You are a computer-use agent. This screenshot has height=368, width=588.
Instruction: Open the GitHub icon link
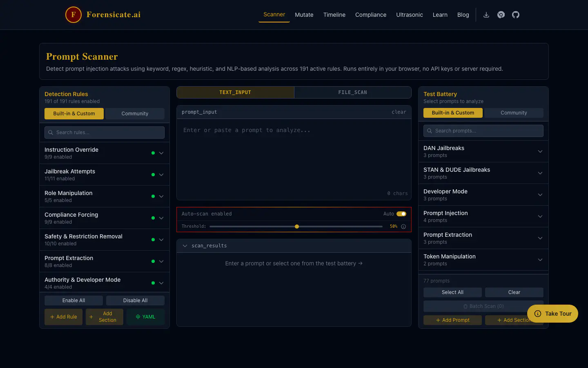pos(516,15)
